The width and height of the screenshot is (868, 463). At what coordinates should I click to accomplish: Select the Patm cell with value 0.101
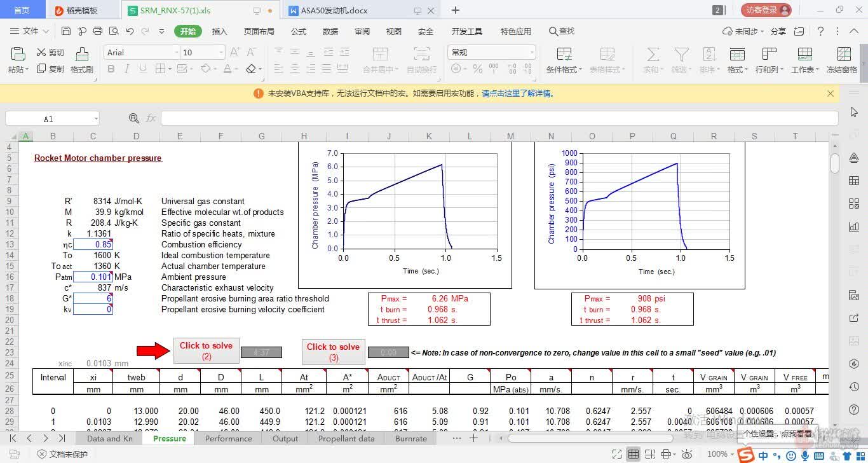point(93,277)
